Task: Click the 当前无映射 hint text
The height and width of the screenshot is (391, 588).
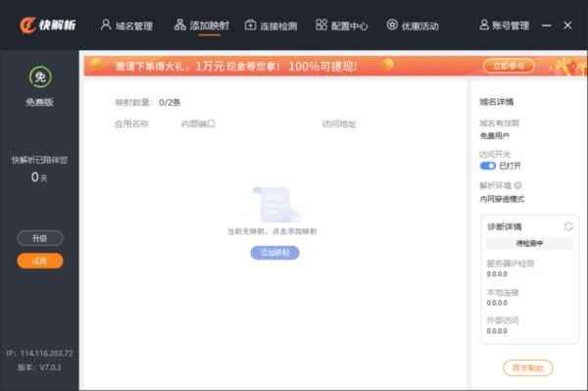Action: (272, 231)
